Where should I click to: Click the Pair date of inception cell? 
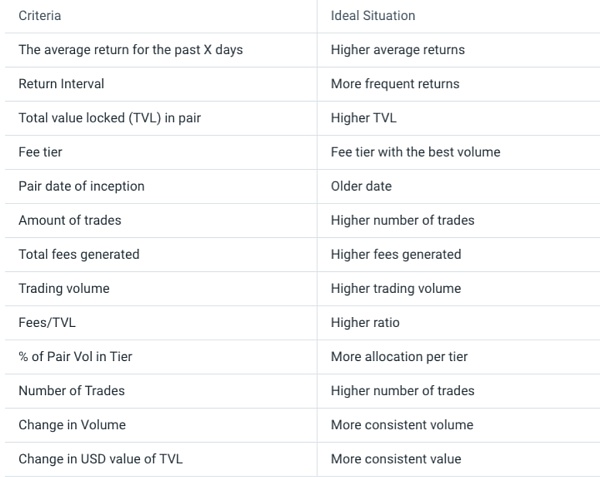tap(82, 186)
